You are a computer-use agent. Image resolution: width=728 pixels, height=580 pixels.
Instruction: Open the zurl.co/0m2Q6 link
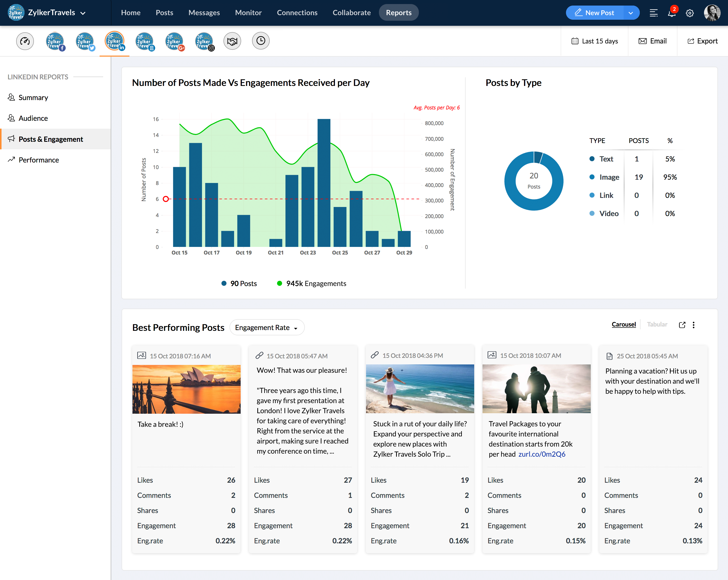(x=542, y=454)
